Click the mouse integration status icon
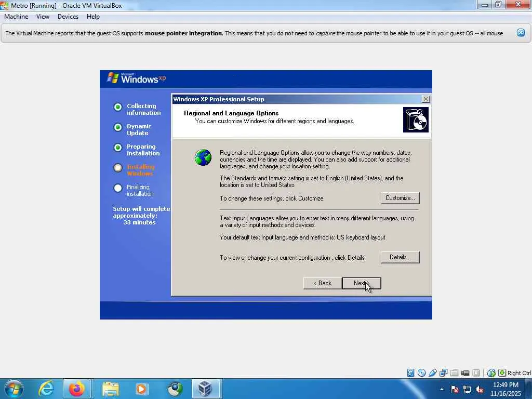This screenshot has width=532, height=399. click(491, 373)
